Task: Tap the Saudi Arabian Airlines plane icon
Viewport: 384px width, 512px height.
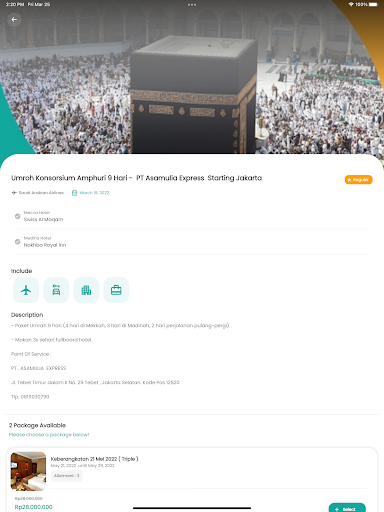Action: coord(14,193)
